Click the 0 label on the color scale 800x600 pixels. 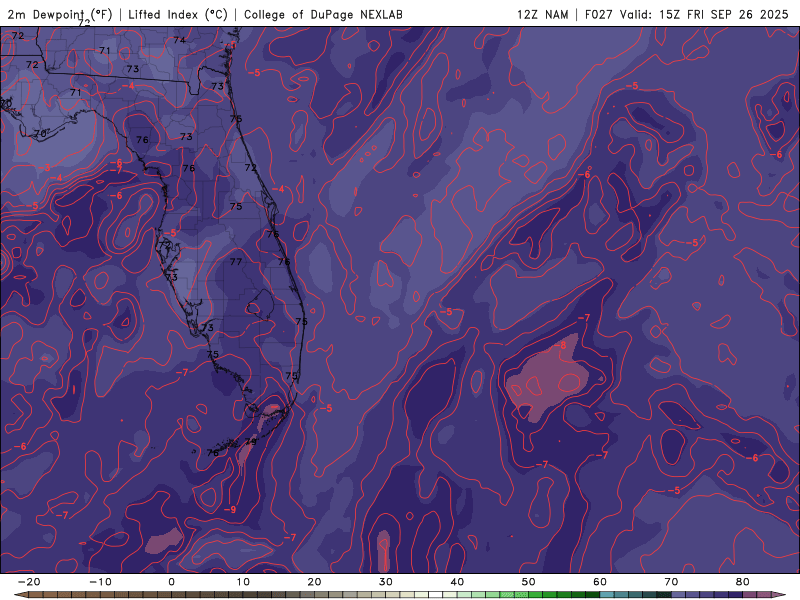[x=171, y=582]
